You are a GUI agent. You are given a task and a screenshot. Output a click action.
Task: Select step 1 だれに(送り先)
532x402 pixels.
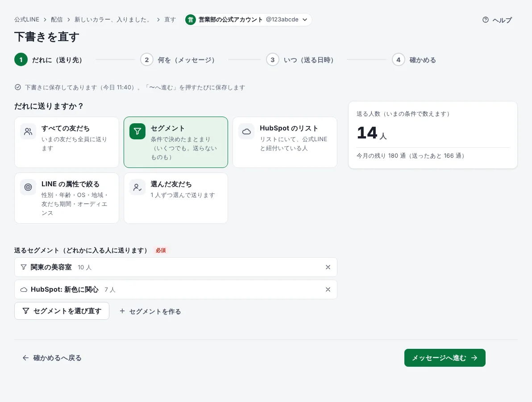(x=49, y=60)
